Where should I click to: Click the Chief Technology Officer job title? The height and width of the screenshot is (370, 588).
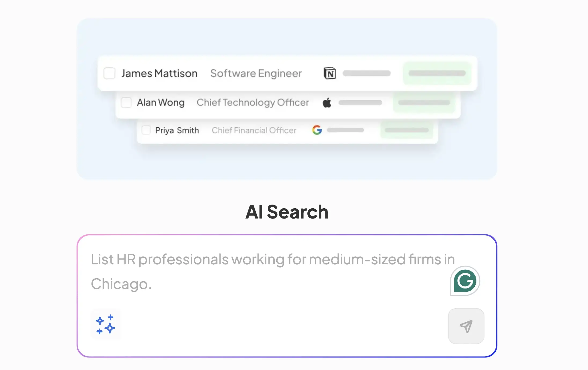pyautogui.click(x=253, y=103)
